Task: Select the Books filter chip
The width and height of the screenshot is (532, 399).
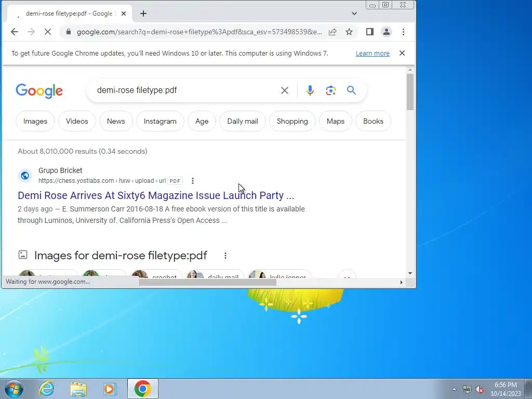Action: (373, 121)
